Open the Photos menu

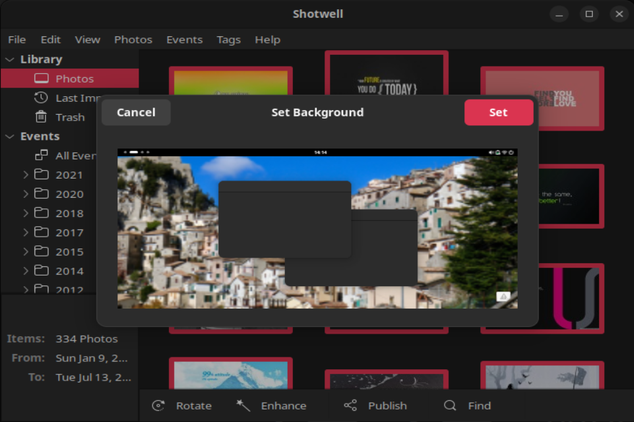[x=133, y=40]
